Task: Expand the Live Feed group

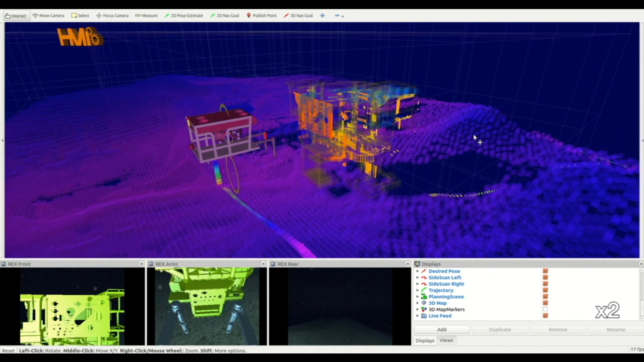Action: (418, 316)
